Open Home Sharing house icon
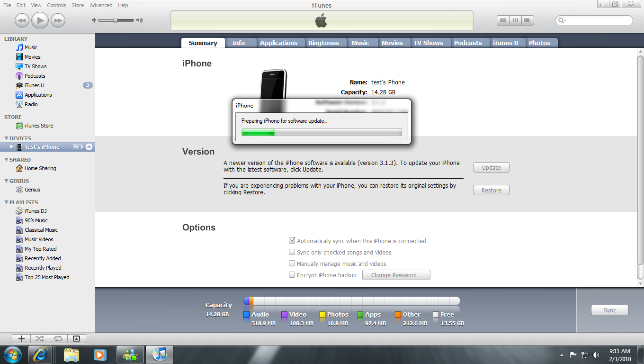The width and height of the screenshot is (644, 364). click(19, 168)
